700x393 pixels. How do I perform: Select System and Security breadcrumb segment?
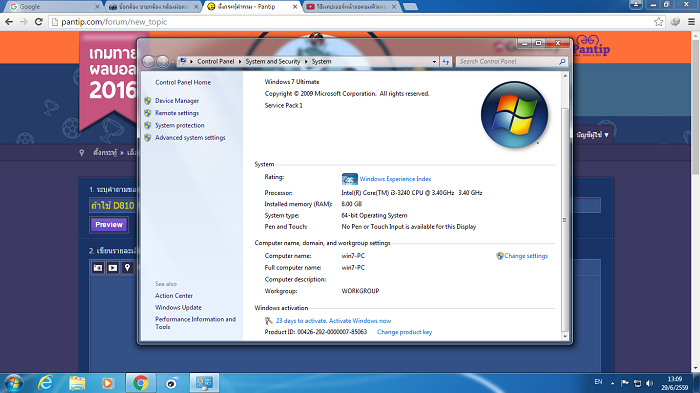point(273,62)
